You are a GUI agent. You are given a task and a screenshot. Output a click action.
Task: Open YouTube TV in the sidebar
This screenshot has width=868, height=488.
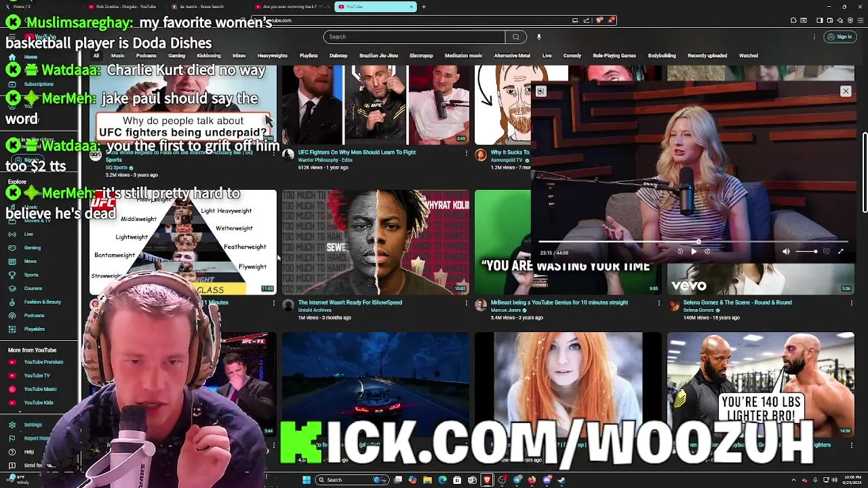(x=38, y=375)
